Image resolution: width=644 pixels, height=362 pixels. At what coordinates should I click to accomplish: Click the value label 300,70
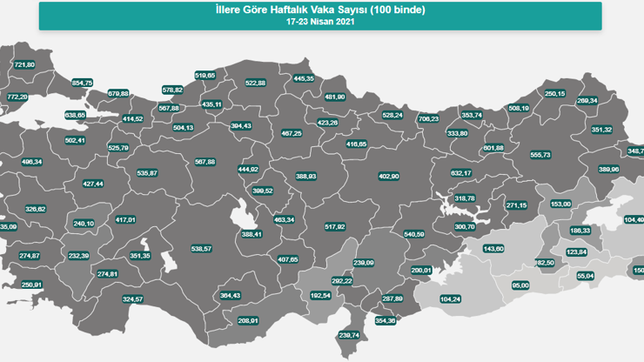point(465,227)
